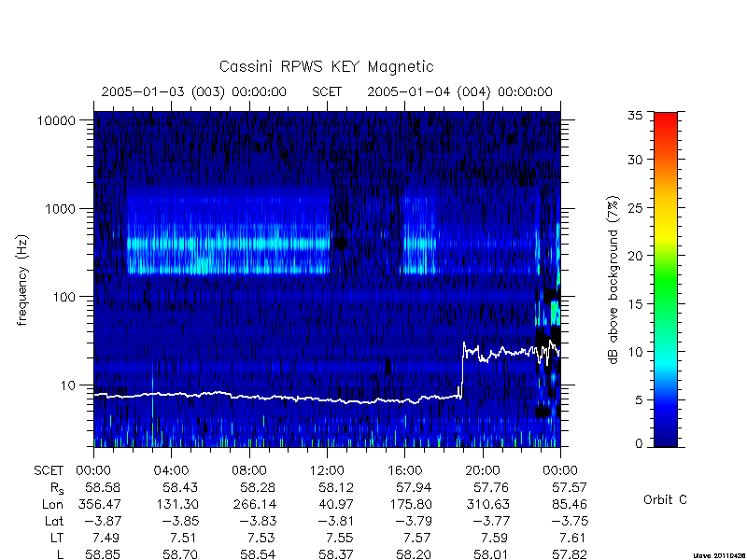Click the LT value 7.61
The image size is (747, 560).
(573, 538)
